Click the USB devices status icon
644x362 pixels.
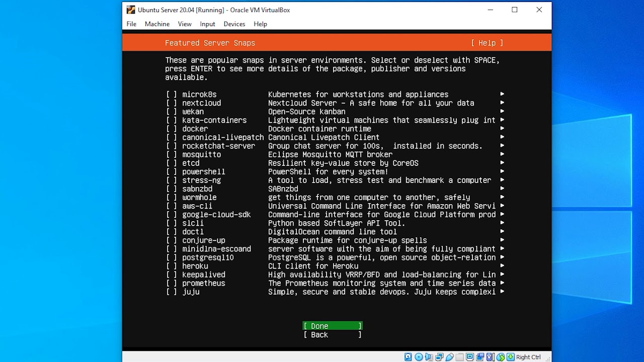[449, 357]
